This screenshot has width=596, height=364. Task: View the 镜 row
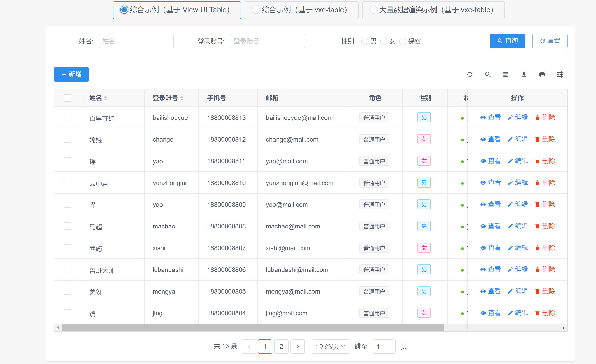click(x=490, y=313)
